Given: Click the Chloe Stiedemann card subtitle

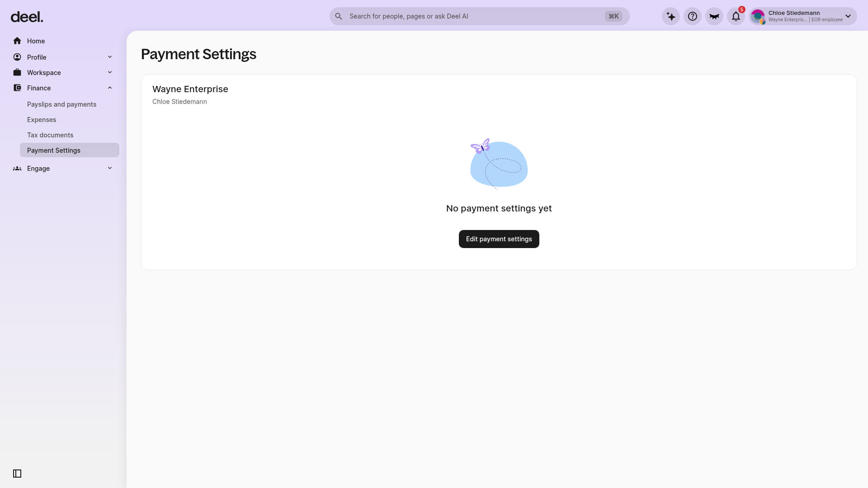Looking at the screenshot, I should (x=179, y=102).
